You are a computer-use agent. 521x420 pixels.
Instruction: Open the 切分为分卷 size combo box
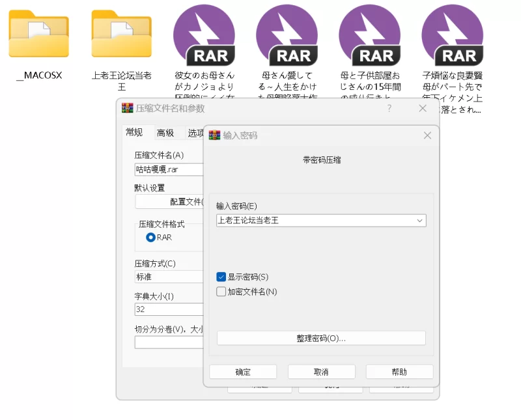[169, 343]
